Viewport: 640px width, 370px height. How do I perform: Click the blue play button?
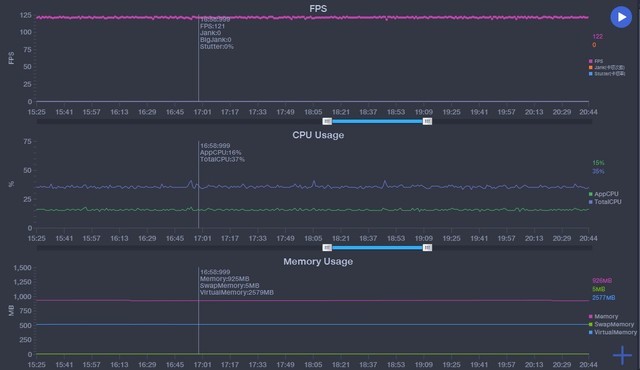coord(621,17)
